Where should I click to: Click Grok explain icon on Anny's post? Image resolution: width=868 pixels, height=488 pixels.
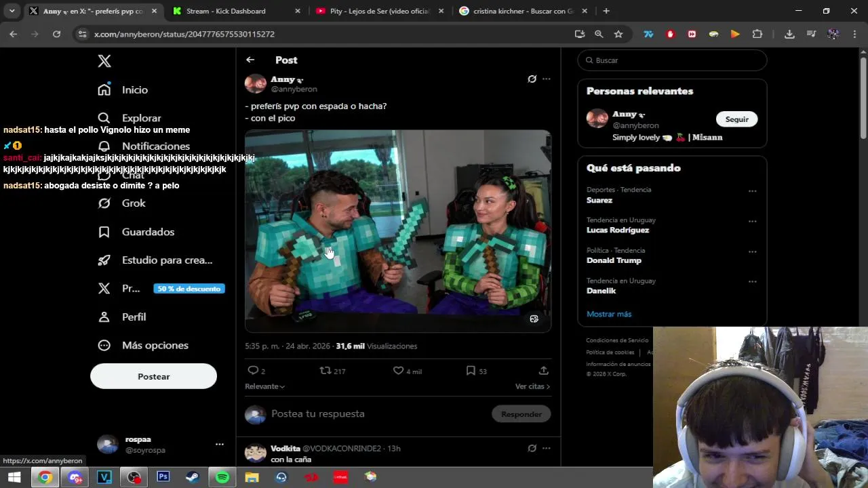[x=532, y=79]
